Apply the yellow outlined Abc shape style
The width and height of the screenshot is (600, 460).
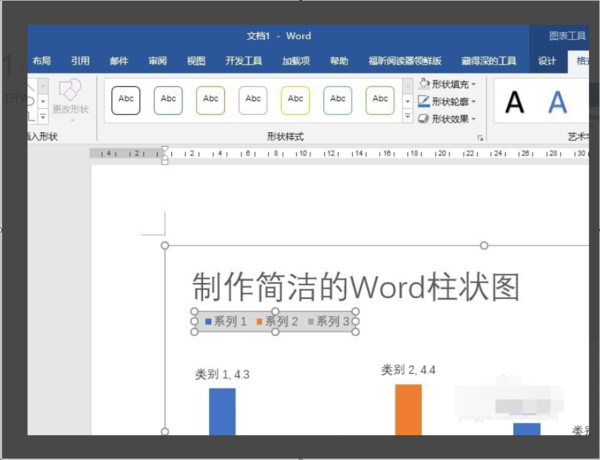coord(295,100)
